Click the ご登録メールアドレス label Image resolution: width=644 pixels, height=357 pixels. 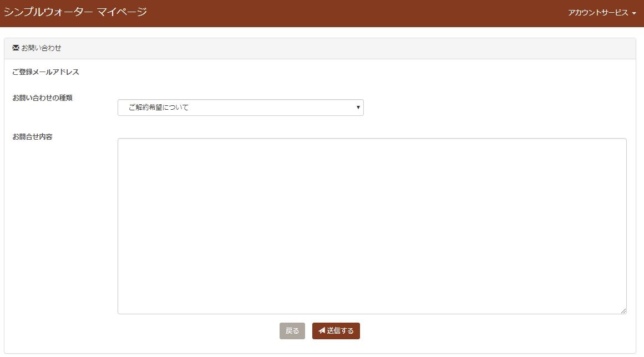(x=45, y=72)
